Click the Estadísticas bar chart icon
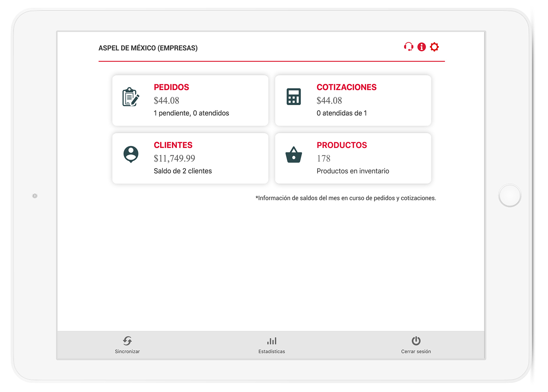Image resolution: width=548 pixels, height=392 pixels. tap(272, 341)
